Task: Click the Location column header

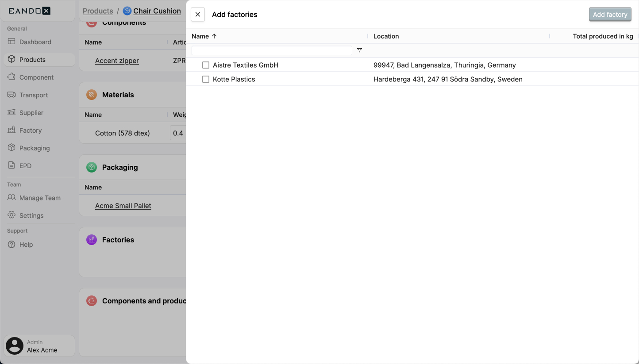Action: coord(386,36)
